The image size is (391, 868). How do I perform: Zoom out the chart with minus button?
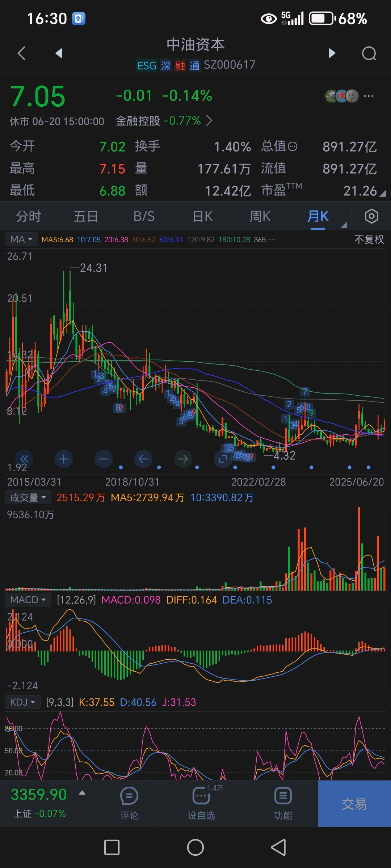[x=104, y=459]
